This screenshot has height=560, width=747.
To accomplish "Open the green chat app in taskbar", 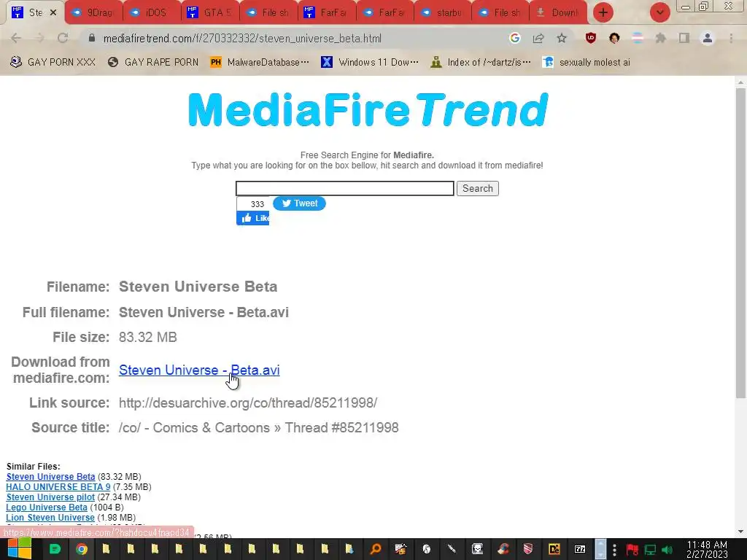I will point(55,549).
